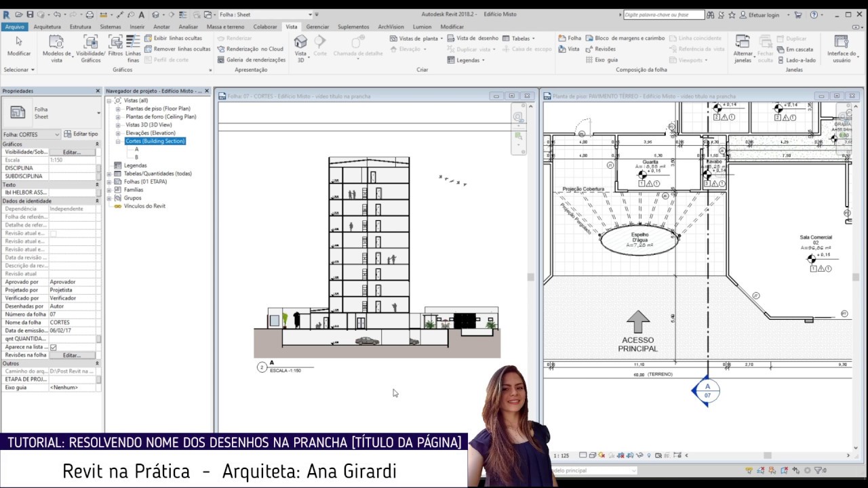
Task: Expand Folhas (01 ETAPA) node
Action: pyautogui.click(x=109, y=182)
